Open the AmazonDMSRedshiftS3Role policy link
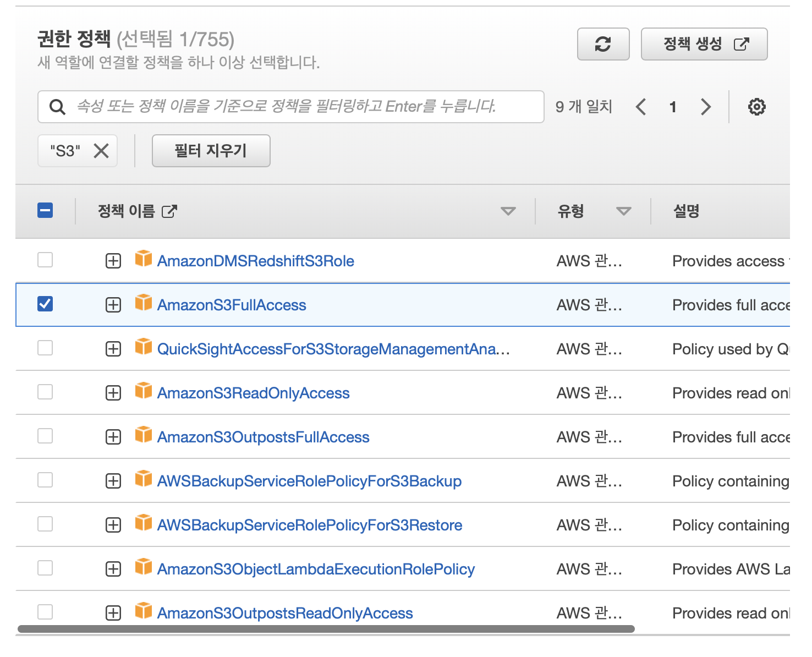This screenshot has width=812, height=657. (x=256, y=261)
